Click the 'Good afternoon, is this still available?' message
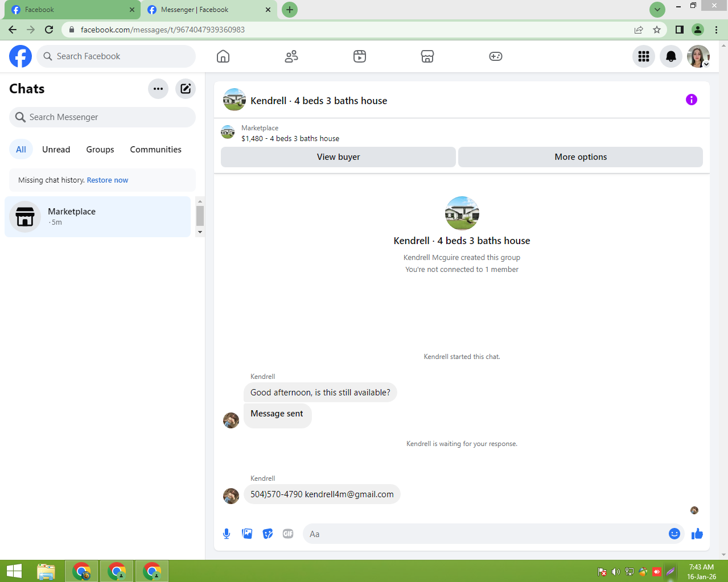Viewport: 728px width, 582px height. pos(320,393)
